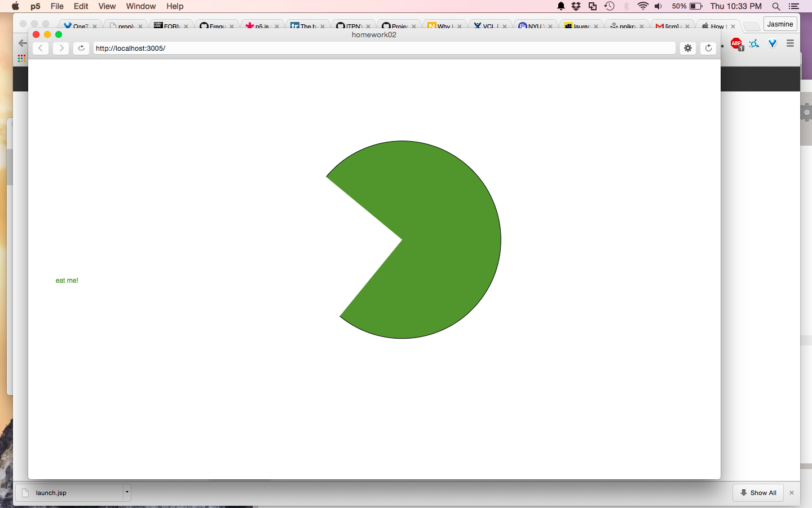Expand the launch.jsp download options arrow
812x508 pixels.
pos(127,492)
